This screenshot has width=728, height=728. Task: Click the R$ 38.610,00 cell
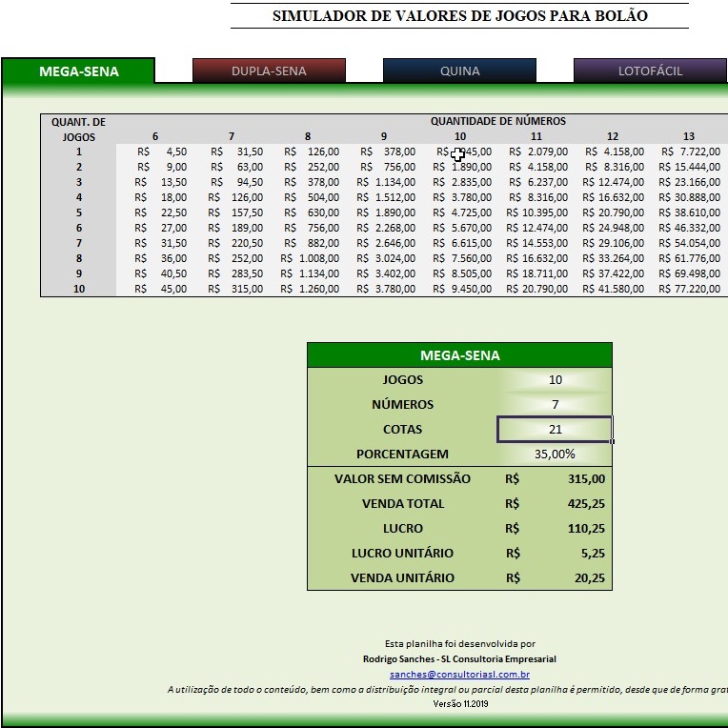click(x=689, y=212)
